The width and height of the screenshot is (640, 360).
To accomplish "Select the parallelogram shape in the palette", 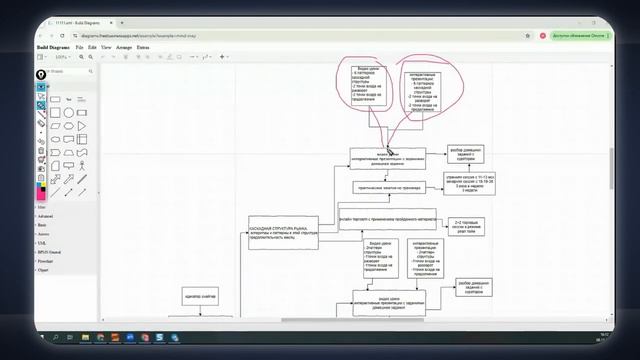I will click(55, 126).
